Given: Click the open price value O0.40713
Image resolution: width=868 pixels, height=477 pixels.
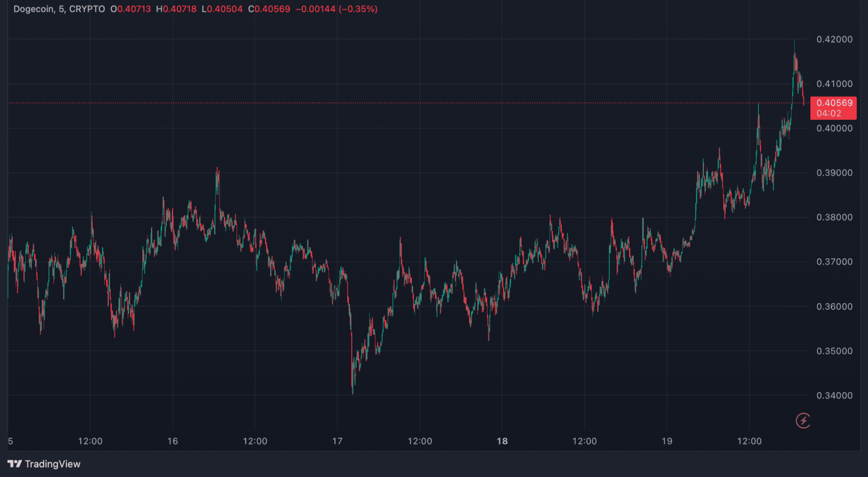Looking at the screenshot, I should point(131,9).
